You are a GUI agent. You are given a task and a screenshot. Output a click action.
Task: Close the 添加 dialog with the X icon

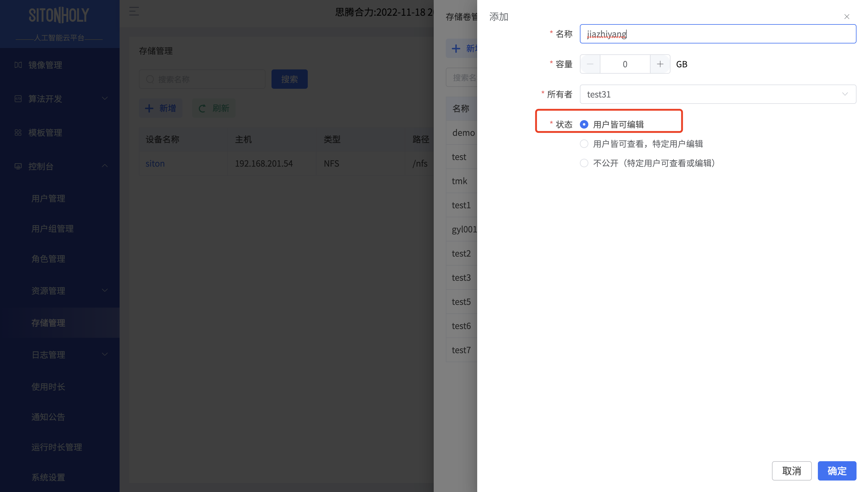(x=846, y=17)
